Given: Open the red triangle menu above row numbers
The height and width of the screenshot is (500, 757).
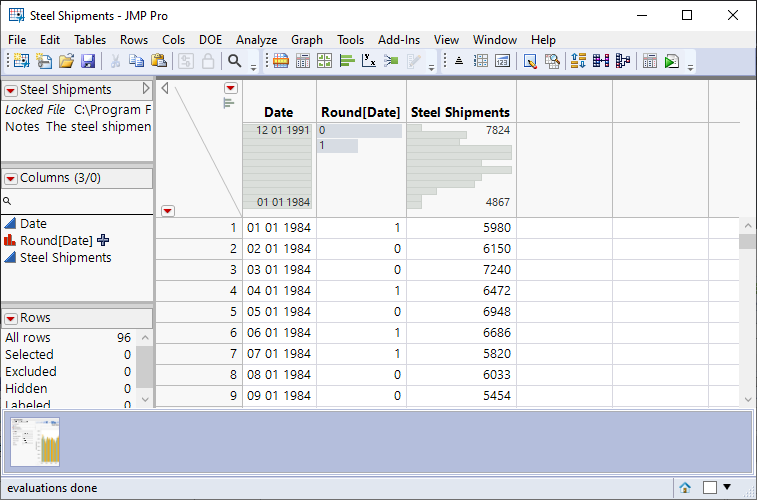Looking at the screenshot, I should pyautogui.click(x=168, y=211).
